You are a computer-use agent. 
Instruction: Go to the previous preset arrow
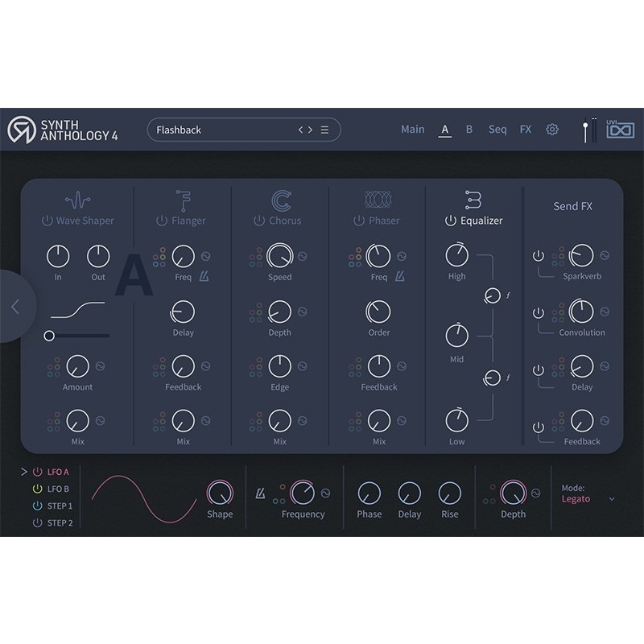pyautogui.click(x=300, y=130)
